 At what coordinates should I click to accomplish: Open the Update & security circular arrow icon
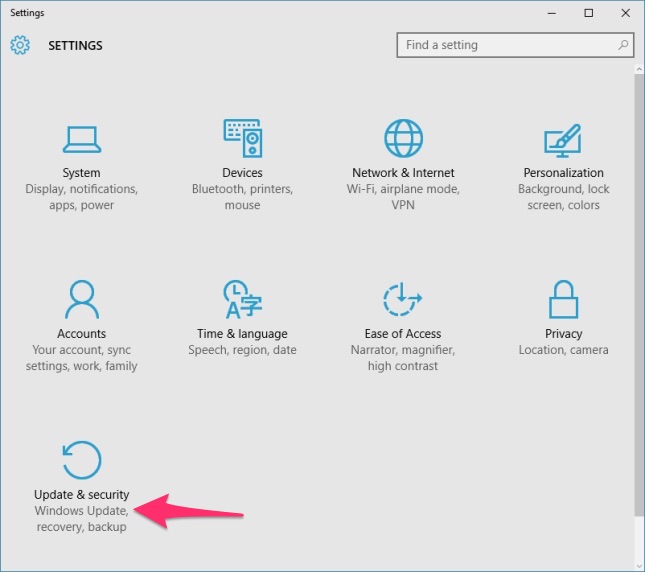tap(81, 460)
